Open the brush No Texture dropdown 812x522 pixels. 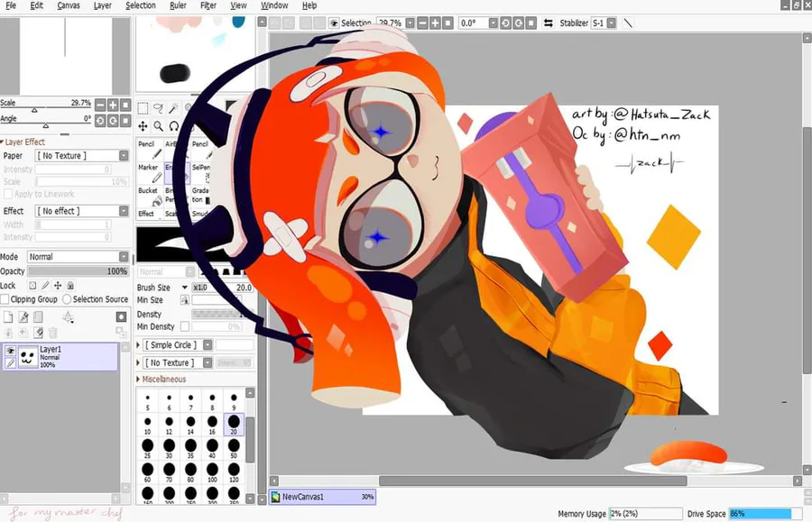point(178,363)
